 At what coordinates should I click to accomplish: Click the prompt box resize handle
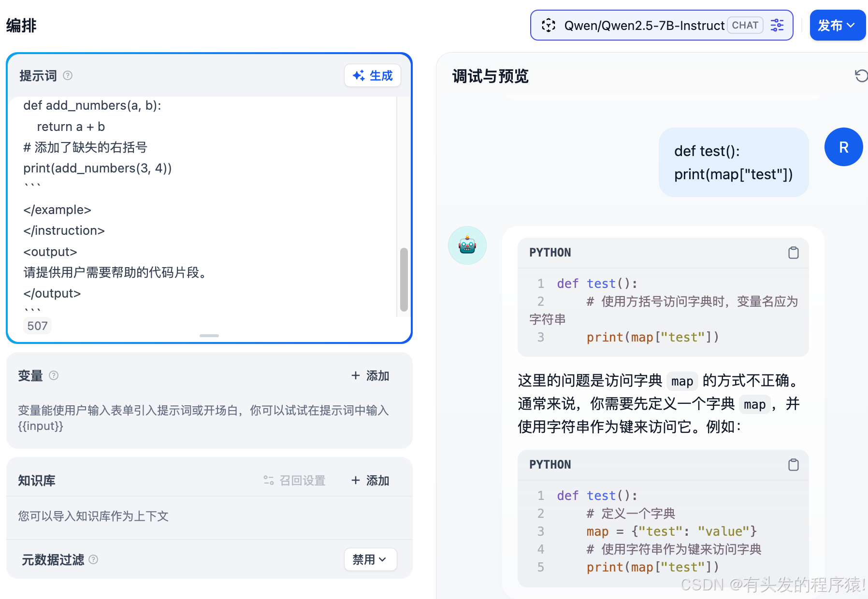click(x=209, y=335)
